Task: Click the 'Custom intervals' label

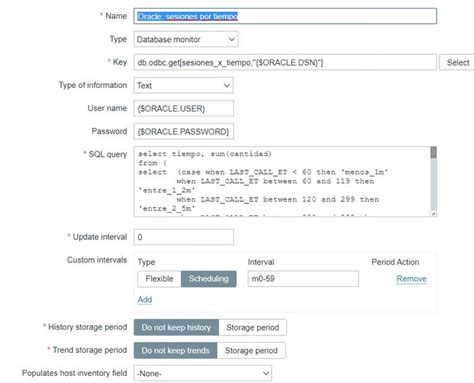Action: click(97, 260)
